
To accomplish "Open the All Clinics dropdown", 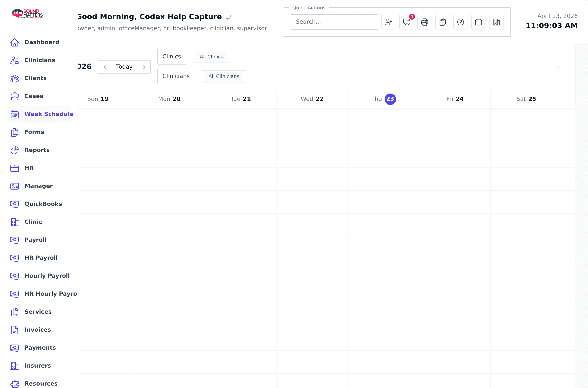I will pos(212,57).
